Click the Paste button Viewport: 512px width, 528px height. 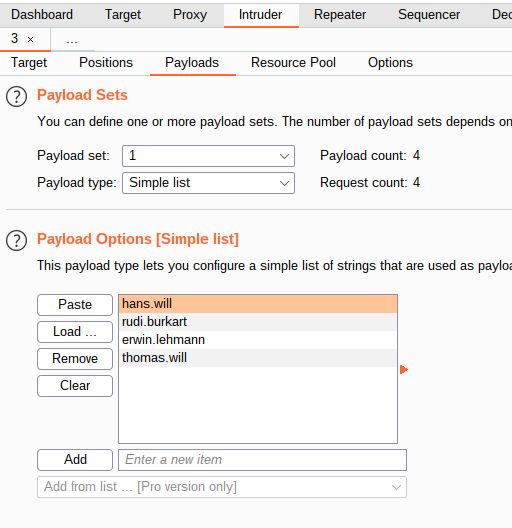click(x=75, y=305)
